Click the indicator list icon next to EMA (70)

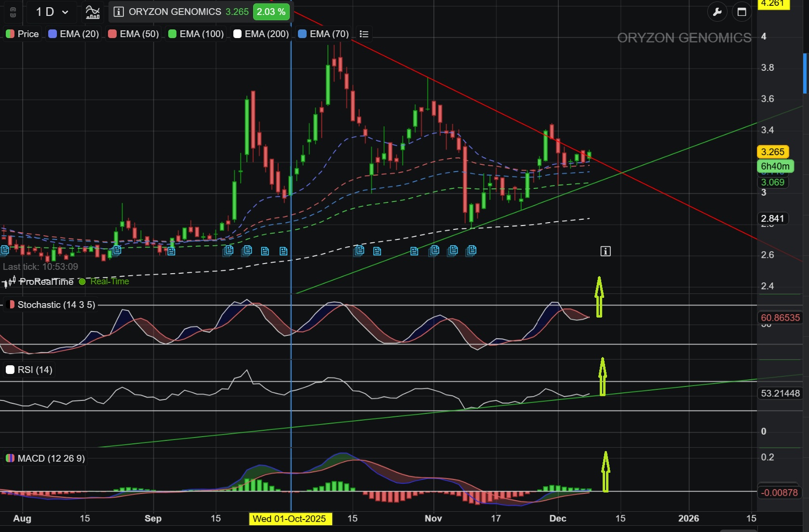[x=364, y=34]
